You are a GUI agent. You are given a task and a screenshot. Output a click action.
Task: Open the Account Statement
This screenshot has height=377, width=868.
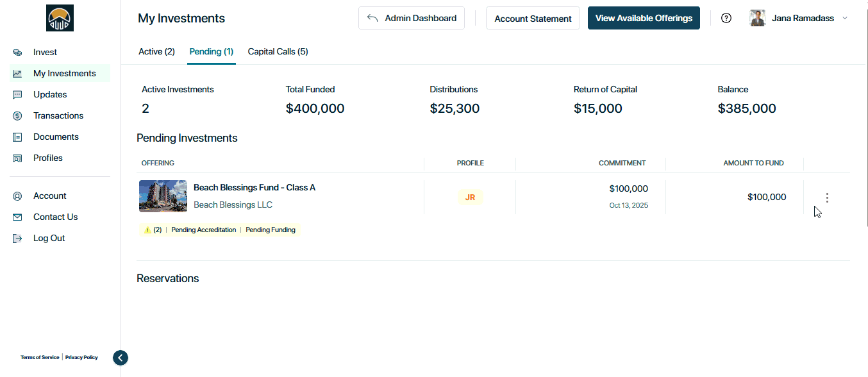tap(533, 19)
